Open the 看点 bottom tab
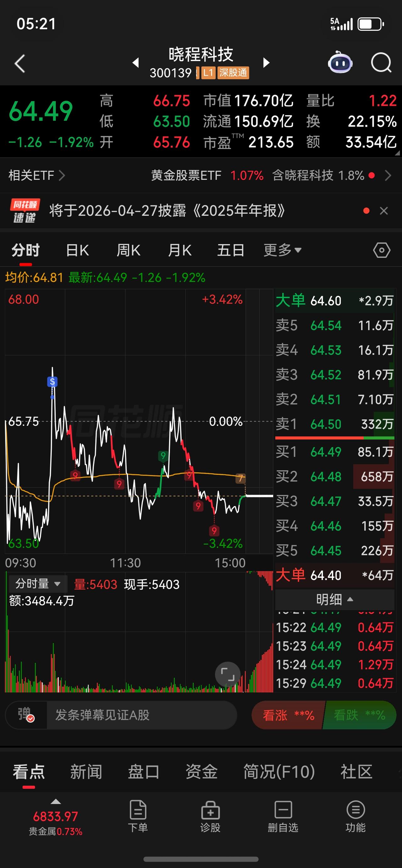The width and height of the screenshot is (402, 868). pos(29,772)
